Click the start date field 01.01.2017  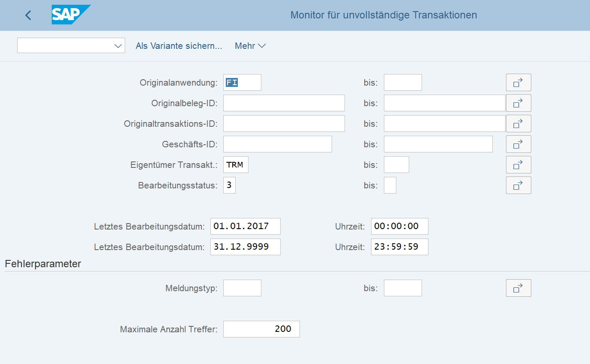coord(245,227)
